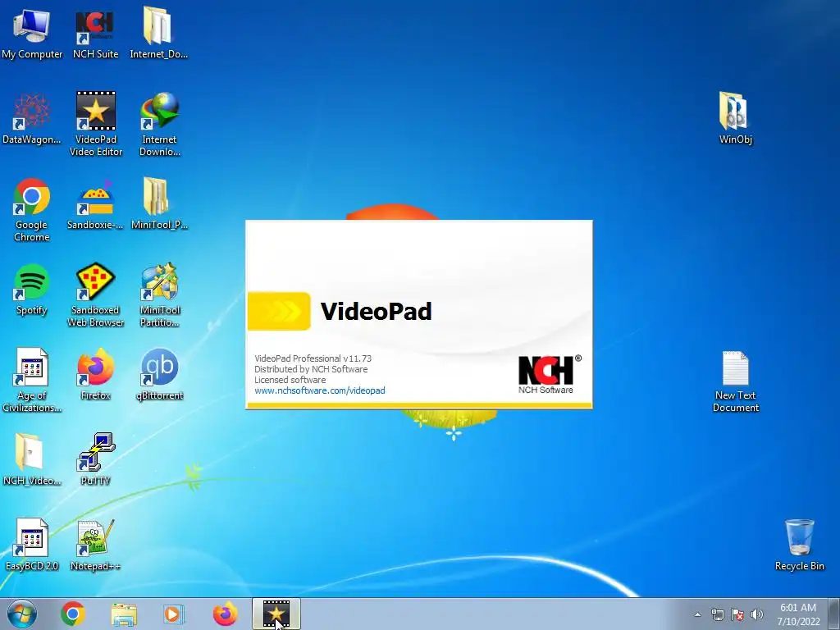840x630 pixels.
Task: Launch Google Chrome from desktop
Action: coord(32,209)
